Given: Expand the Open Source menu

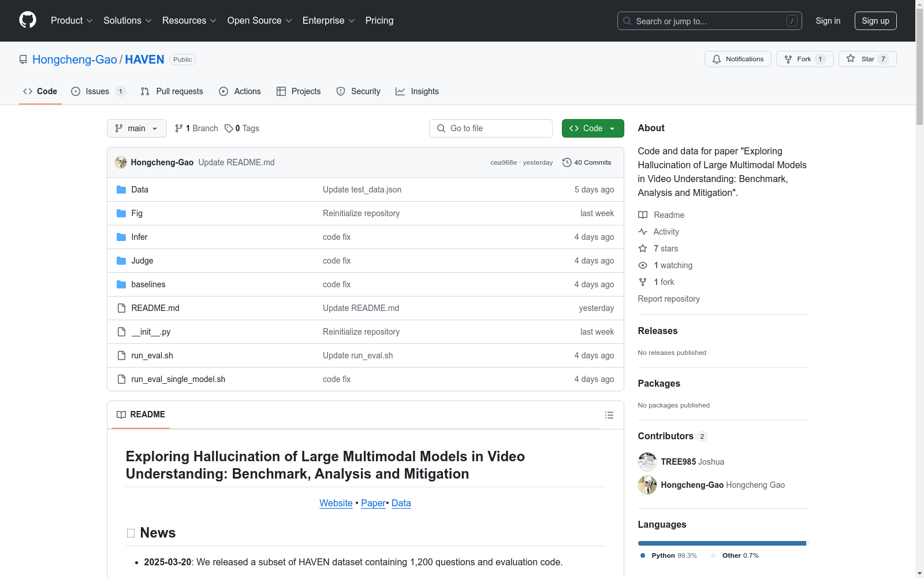Looking at the screenshot, I should coord(259,21).
